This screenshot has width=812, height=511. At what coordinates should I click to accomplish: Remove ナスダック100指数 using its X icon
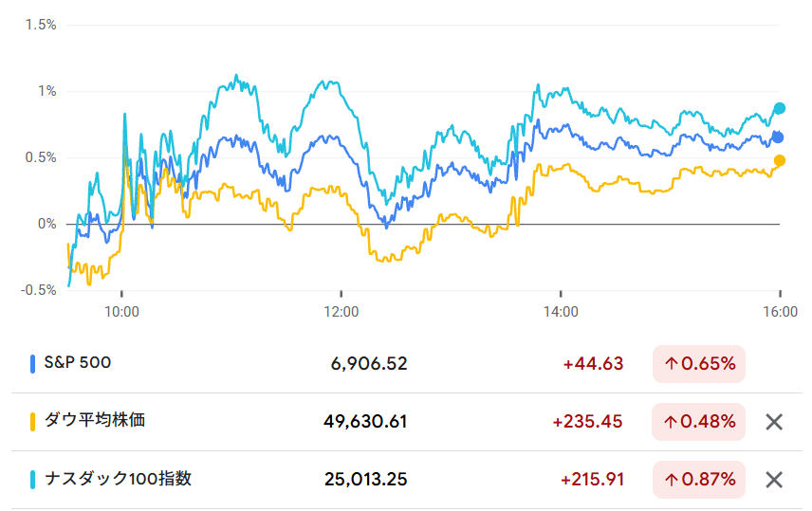pos(774,480)
